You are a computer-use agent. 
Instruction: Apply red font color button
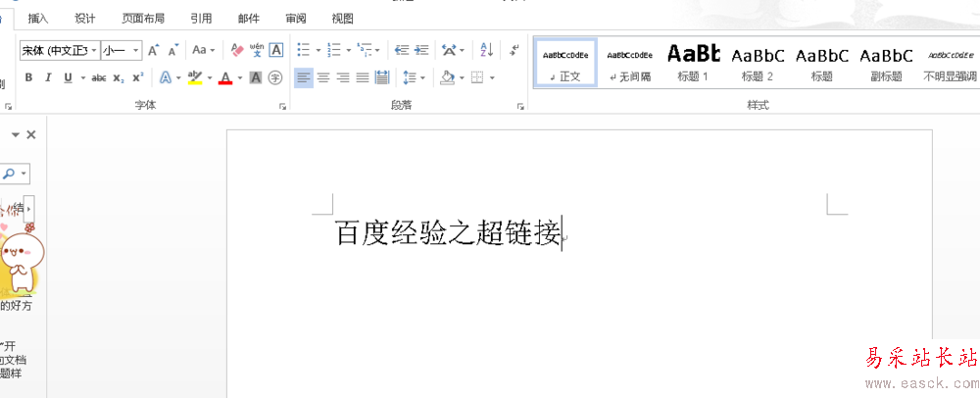click(226, 77)
